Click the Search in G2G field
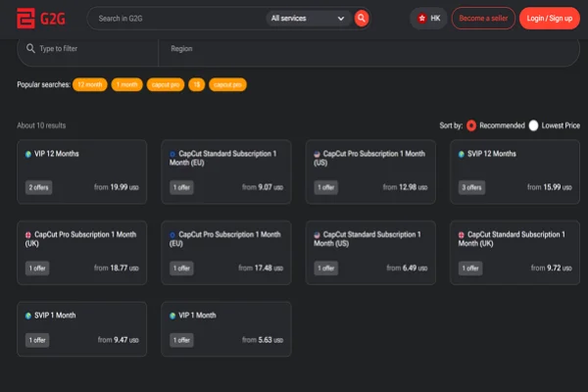The height and width of the screenshot is (392, 588). (176, 19)
